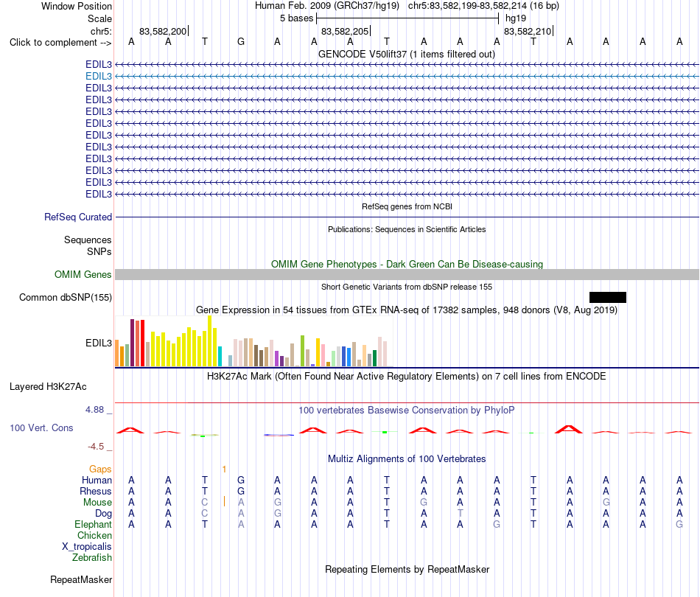The image size is (700, 597).
Task: Click the OMIM Gene Phenotypes title text
Action: 407,265
